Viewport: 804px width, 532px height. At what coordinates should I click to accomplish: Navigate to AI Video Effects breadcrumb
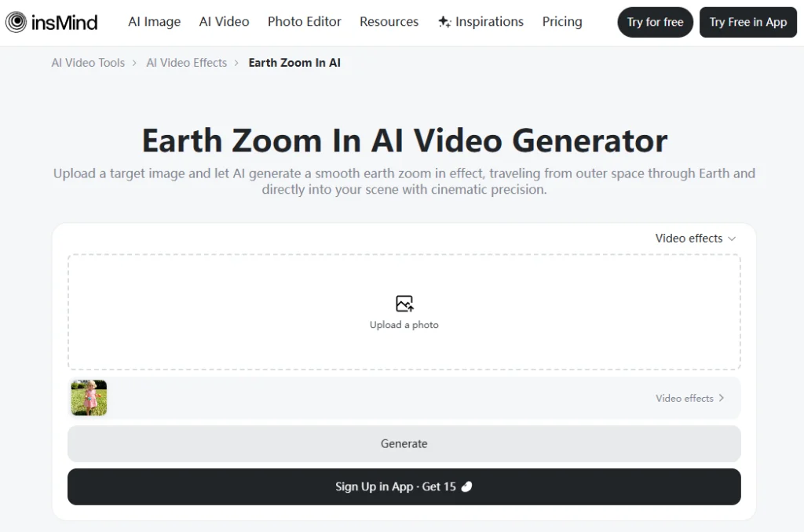(x=186, y=63)
